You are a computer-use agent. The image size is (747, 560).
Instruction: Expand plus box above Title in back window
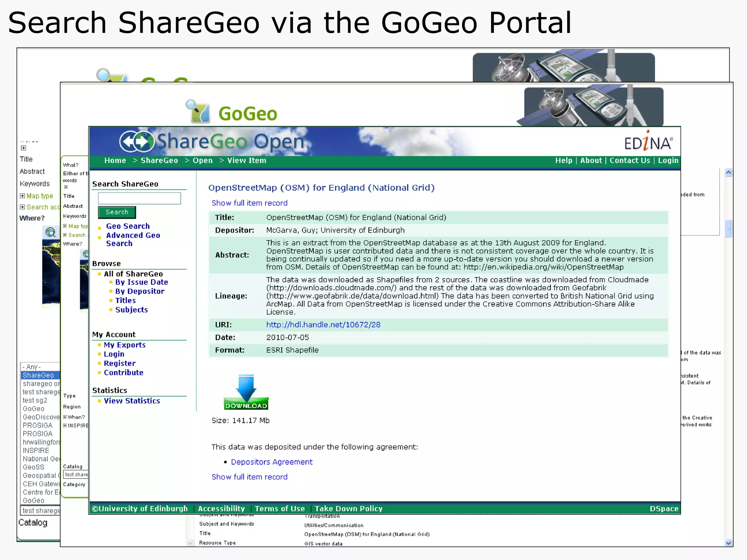pyautogui.click(x=23, y=148)
